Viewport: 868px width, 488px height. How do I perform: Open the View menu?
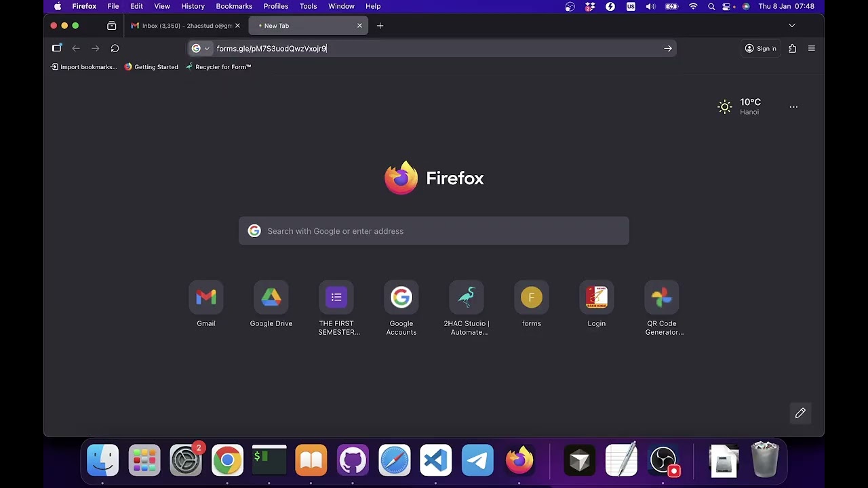click(x=162, y=6)
